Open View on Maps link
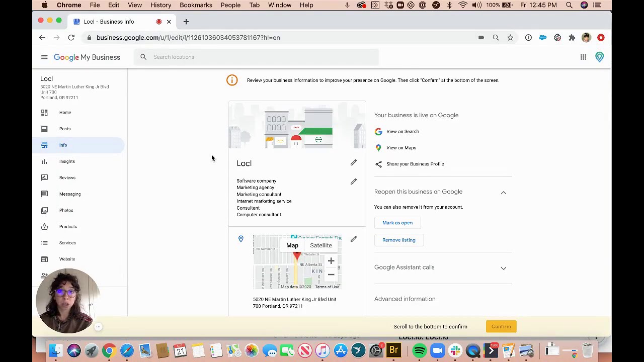This screenshot has height=362, width=644. (x=401, y=148)
